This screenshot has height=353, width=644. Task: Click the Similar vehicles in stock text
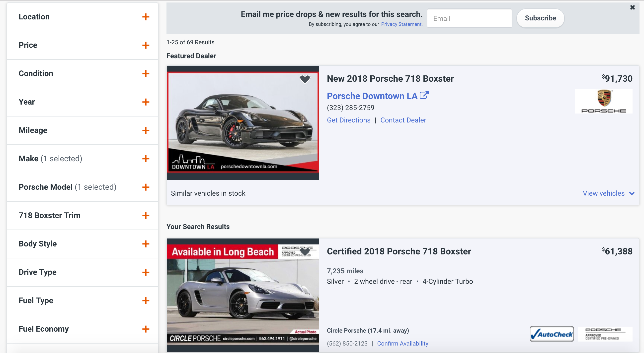click(x=208, y=193)
